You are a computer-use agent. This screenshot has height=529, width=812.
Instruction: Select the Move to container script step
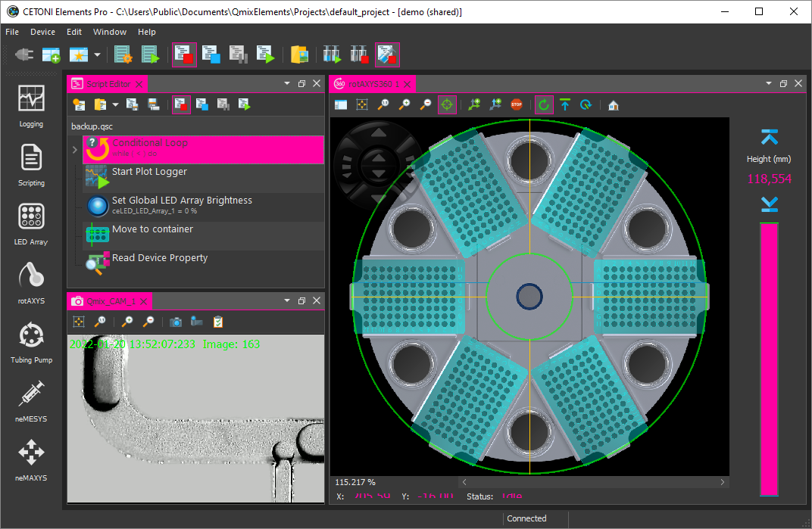pos(152,229)
